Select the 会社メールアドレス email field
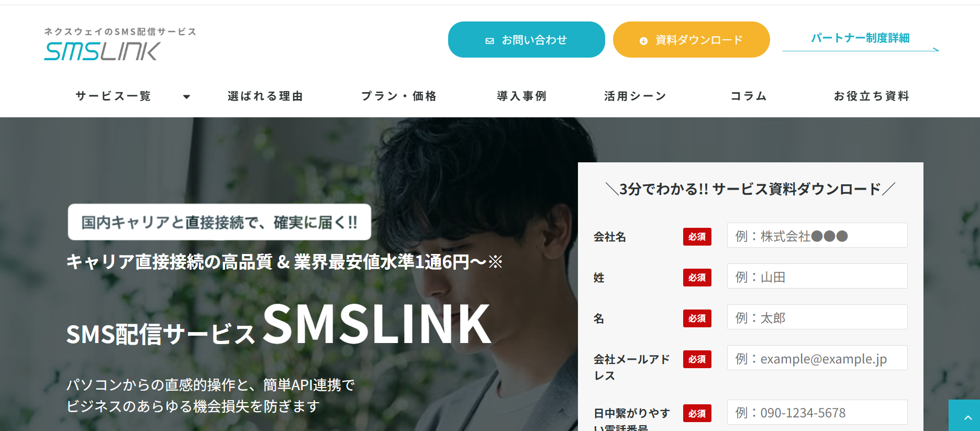This screenshot has height=431, width=980. [817, 358]
